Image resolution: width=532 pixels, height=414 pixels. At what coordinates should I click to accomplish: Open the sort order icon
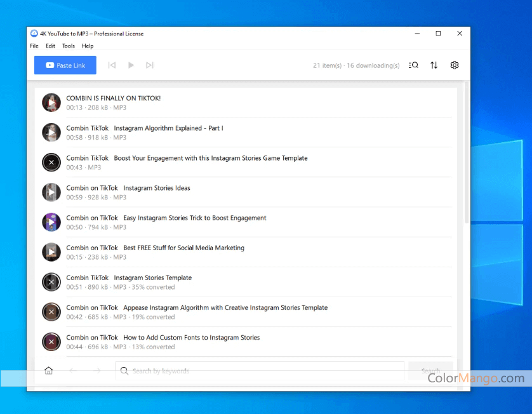pos(434,65)
